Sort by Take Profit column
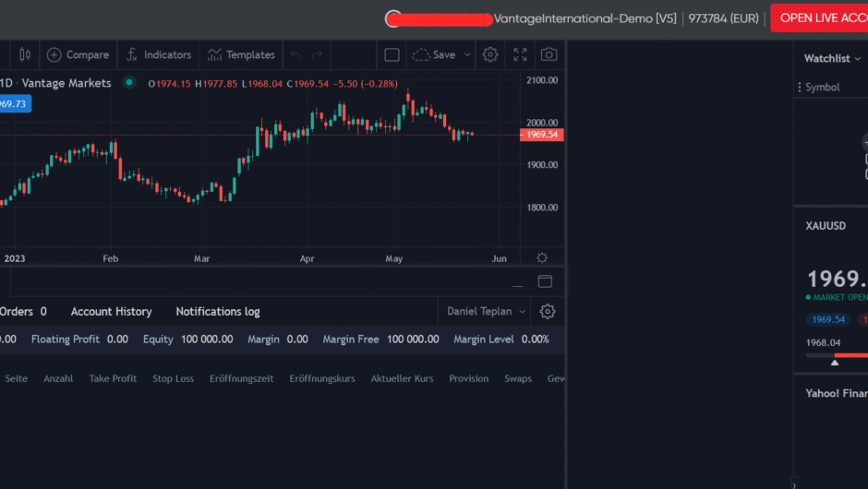 click(113, 378)
